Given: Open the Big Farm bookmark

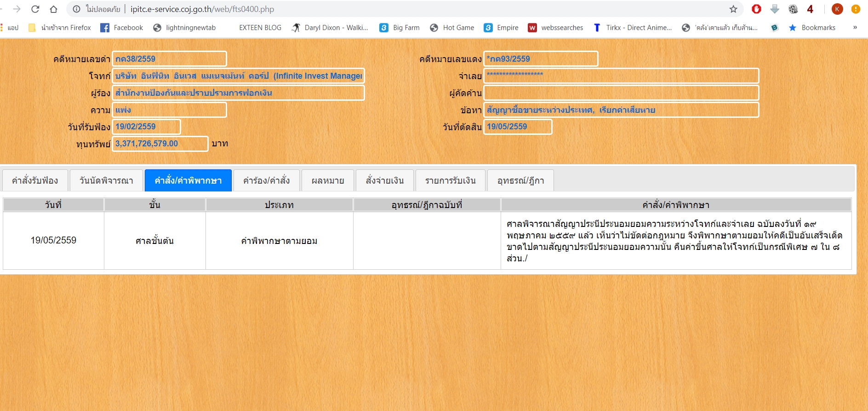Looking at the screenshot, I should pos(400,28).
